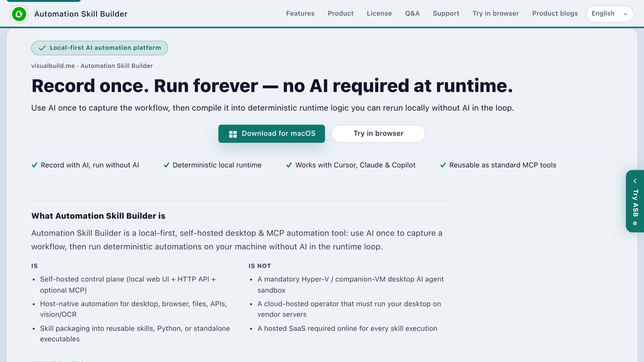The height and width of the screenshot is (362, 644).
Task: Click Try in browser in the top navigation
Action: click(495, 13)
